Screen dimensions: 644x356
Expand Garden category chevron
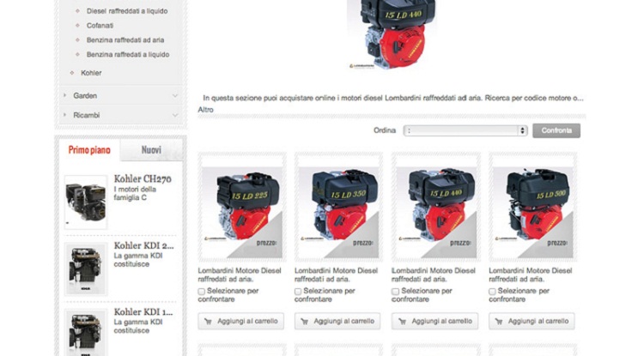[x=175, y=95]
